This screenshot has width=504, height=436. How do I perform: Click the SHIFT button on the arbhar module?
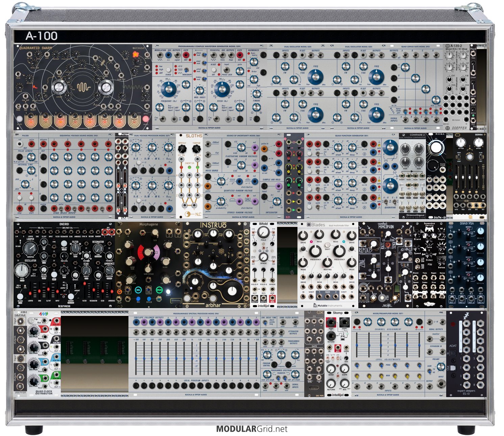click(187, 298)
